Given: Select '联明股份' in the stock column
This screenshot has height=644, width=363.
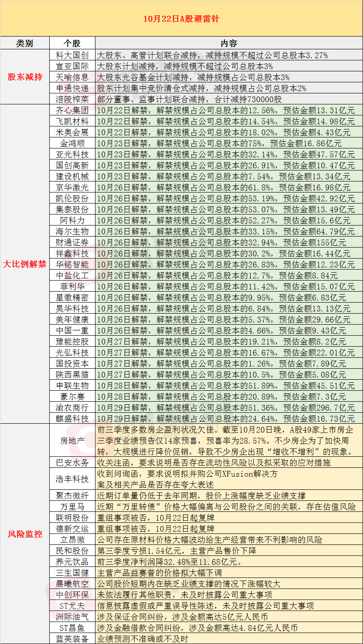Looking at the screenshot, I should 72,518.
